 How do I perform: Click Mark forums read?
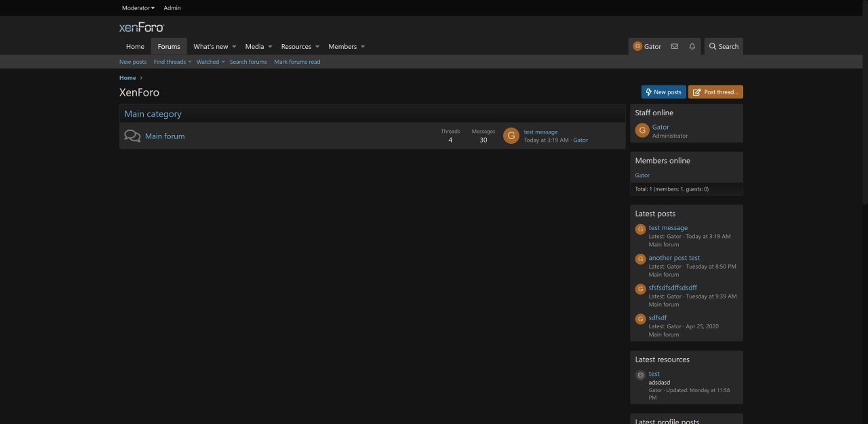[x=297, y=62]
